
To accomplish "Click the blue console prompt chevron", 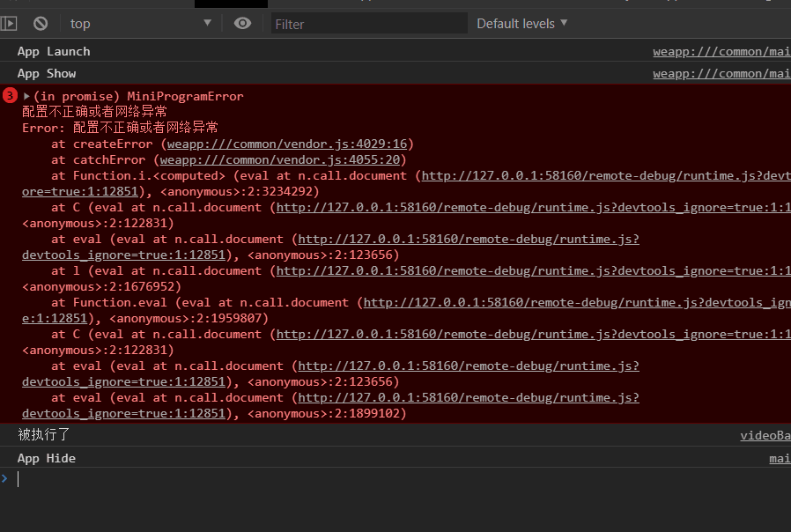I will pos(4,478).
